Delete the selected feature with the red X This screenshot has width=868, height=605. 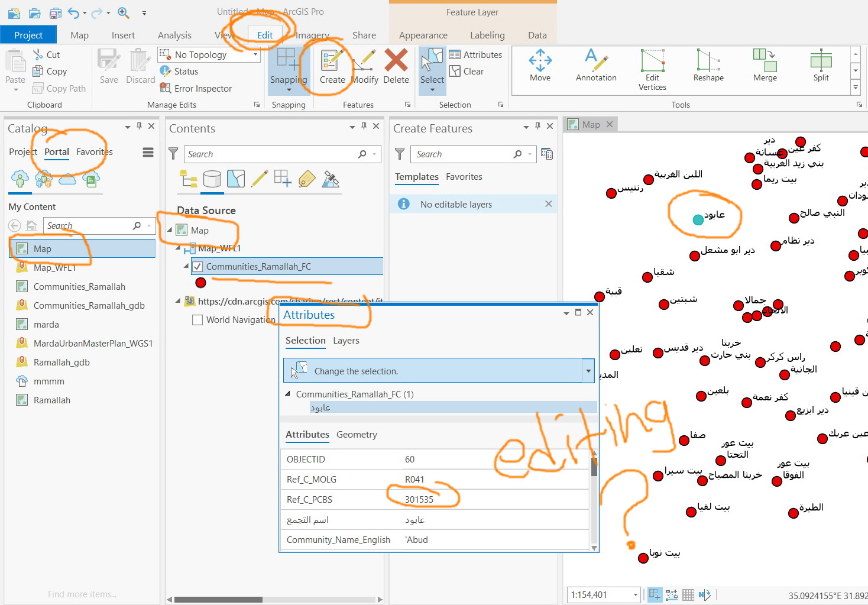[396, 67]
